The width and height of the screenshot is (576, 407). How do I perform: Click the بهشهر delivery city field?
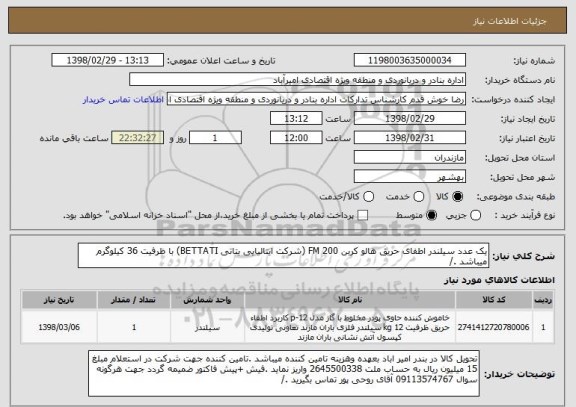pos(410,177)
